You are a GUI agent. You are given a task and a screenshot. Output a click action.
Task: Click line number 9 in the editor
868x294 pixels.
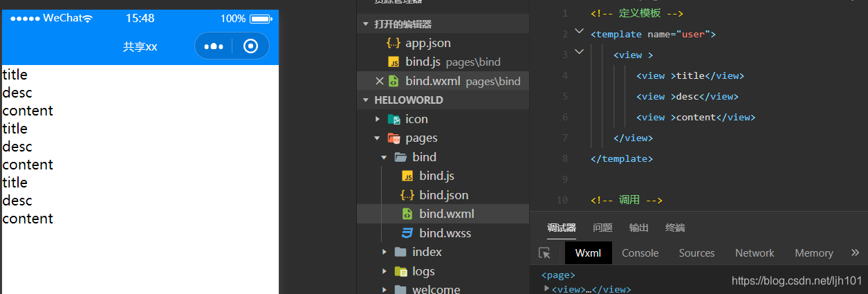pyautogui.click(x=565, y=179)
